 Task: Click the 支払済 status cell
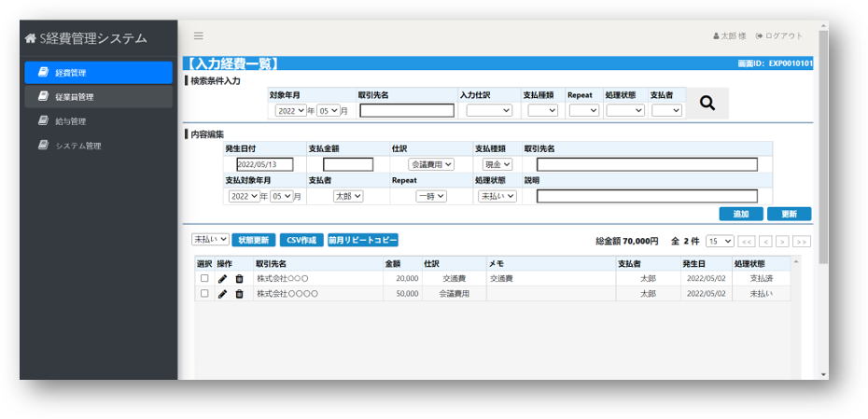click(761, 278)
